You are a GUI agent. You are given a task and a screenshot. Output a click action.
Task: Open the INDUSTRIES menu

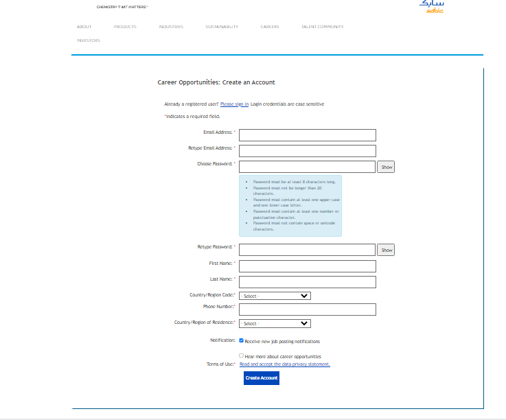coord(171,27)
